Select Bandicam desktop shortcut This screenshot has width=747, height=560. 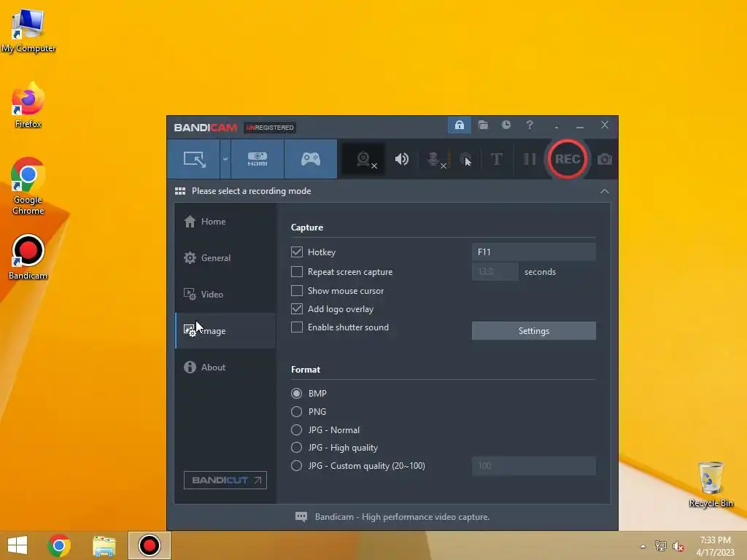(28, 257)
